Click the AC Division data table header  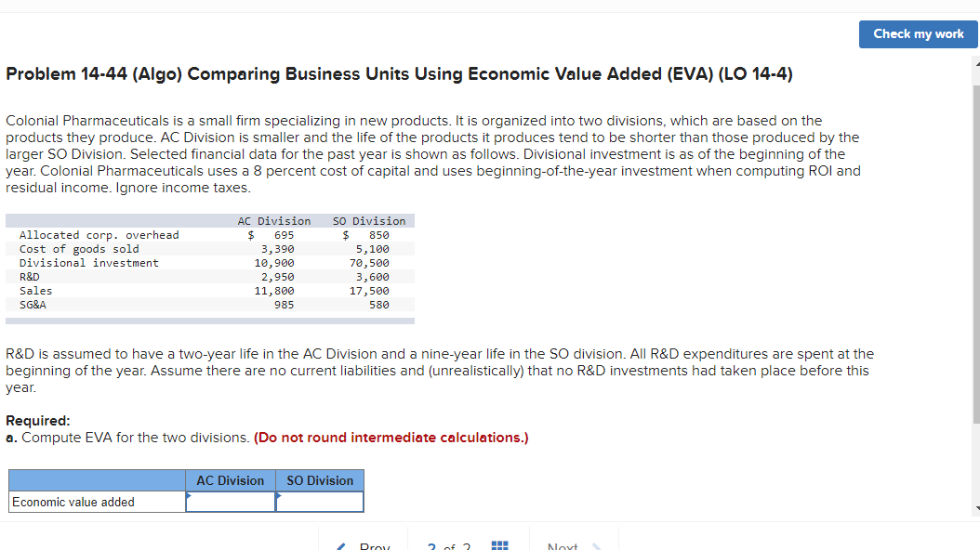[x=274, y=220]
